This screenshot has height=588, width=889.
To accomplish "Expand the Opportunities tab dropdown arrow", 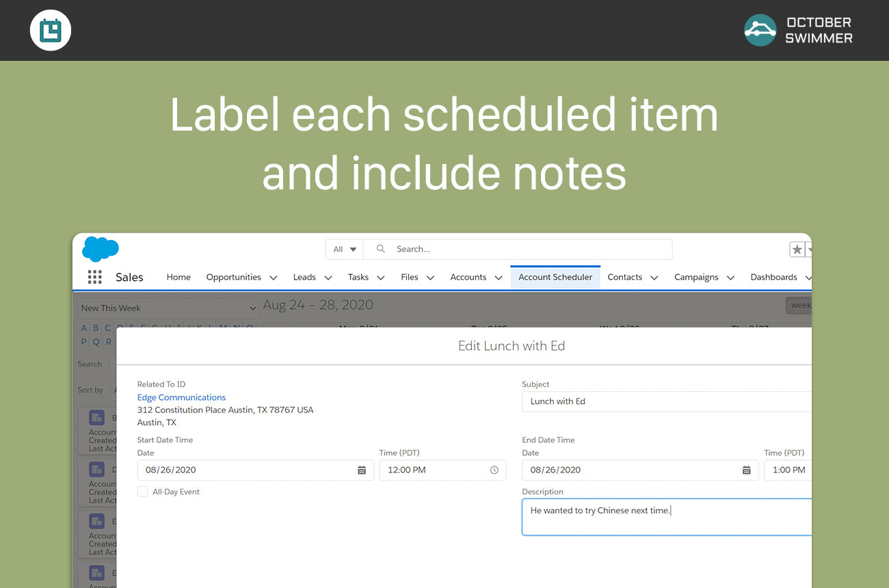I will pos(274,278).
